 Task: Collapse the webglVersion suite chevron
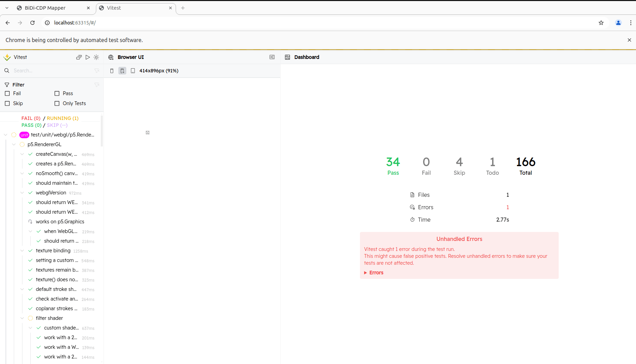[22, 193]
